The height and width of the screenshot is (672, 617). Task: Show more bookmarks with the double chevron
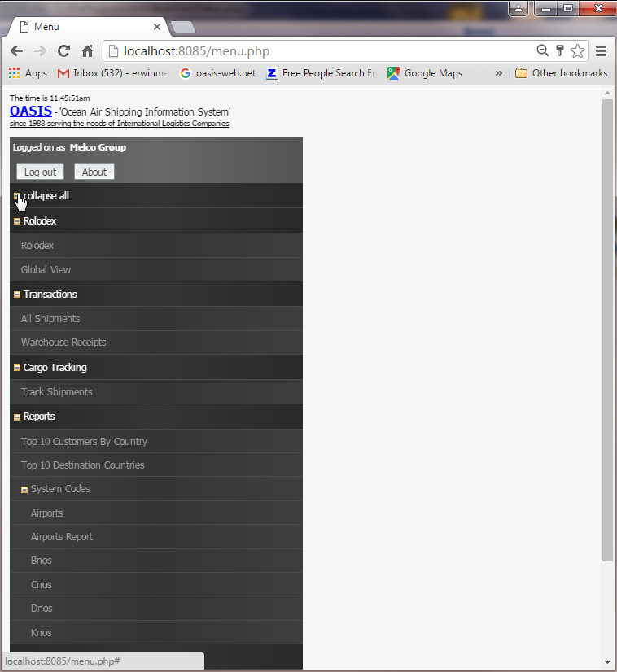pos(499,73)
